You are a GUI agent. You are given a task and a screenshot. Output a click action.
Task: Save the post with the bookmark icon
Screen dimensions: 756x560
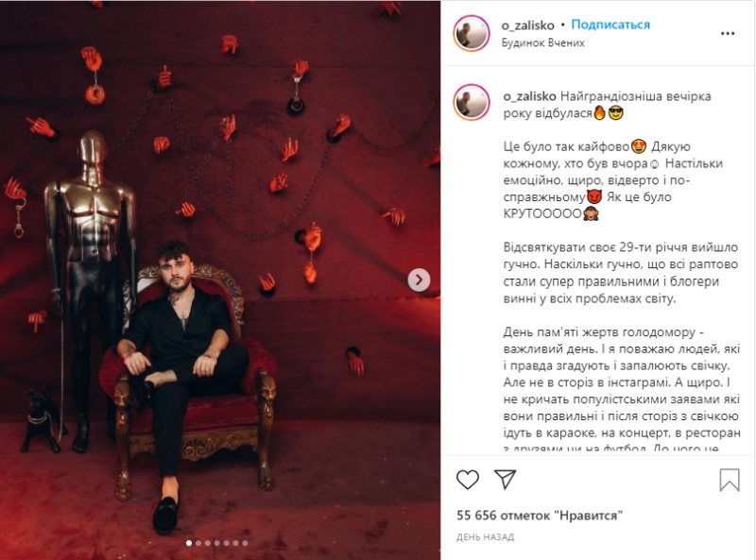729,480
